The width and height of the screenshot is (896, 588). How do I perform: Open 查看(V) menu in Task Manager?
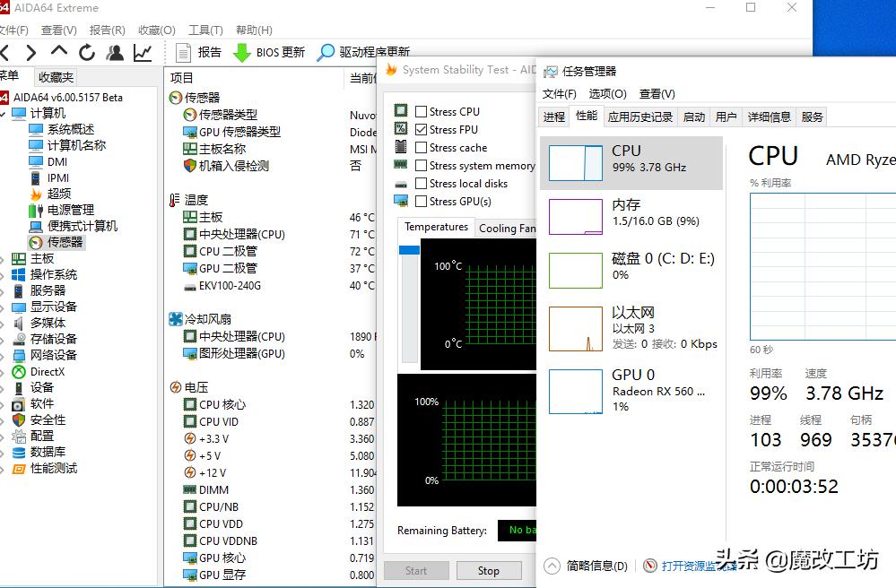tap(657, 93)
